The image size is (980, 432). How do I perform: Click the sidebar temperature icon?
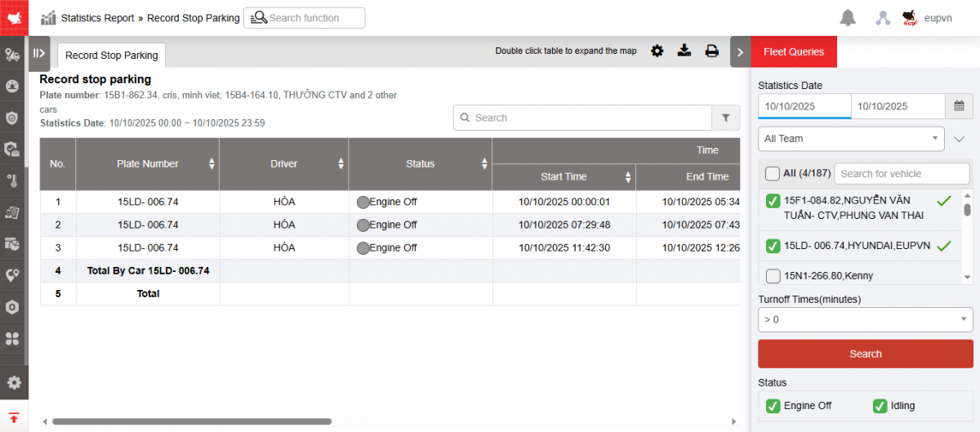click(x=13, y=180)
